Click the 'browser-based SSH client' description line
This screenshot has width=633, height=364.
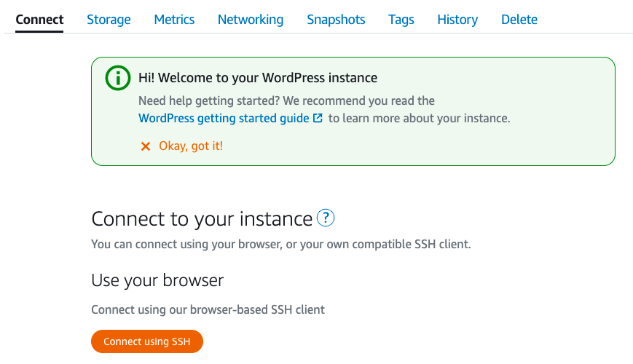(x=208, y=309)
